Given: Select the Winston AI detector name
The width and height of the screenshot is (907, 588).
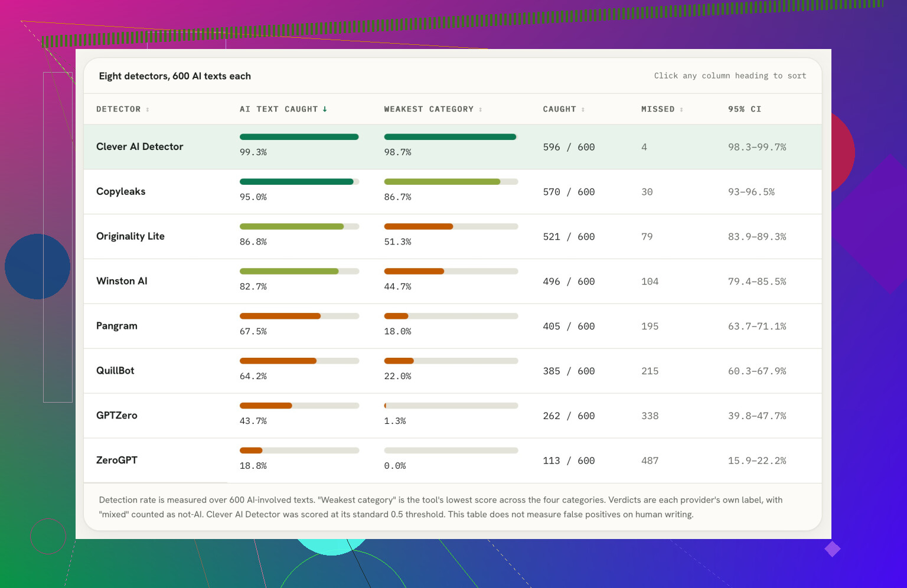Looking at the screenshot, I should pyautogui.click(x=122, y=281).
